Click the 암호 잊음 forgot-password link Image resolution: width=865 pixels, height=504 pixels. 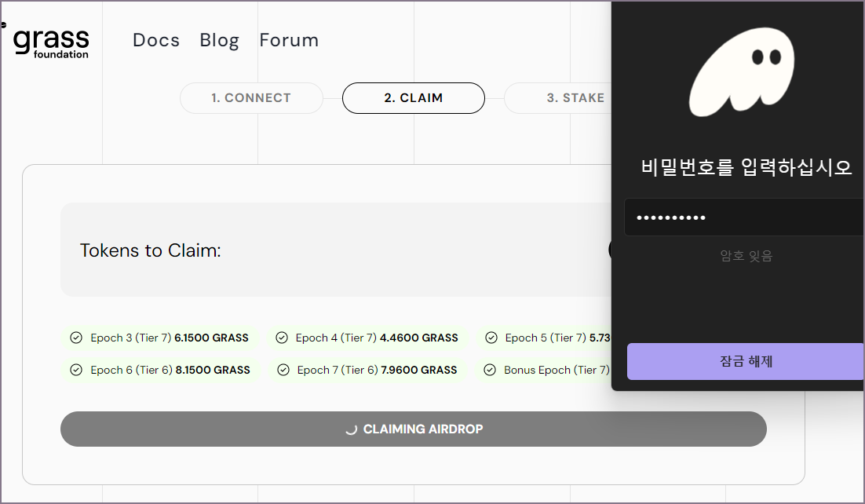pyautogui.click(x=745, y=254)
